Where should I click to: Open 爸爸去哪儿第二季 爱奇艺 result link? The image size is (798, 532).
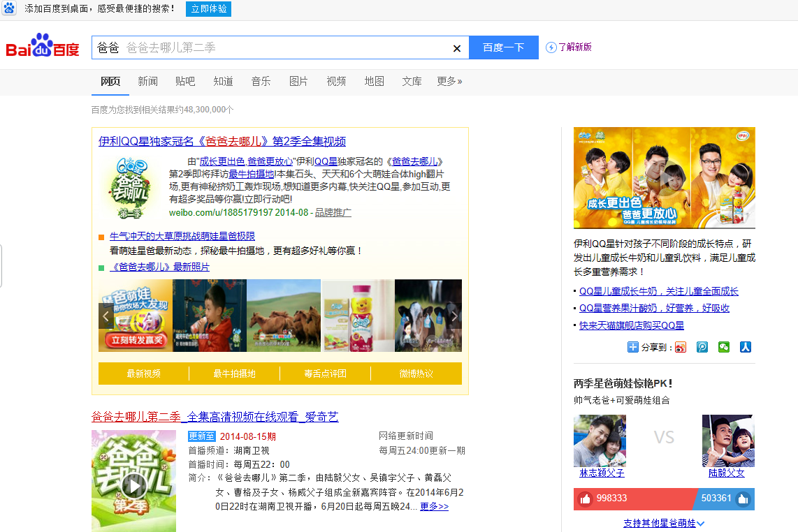(215, 417)
